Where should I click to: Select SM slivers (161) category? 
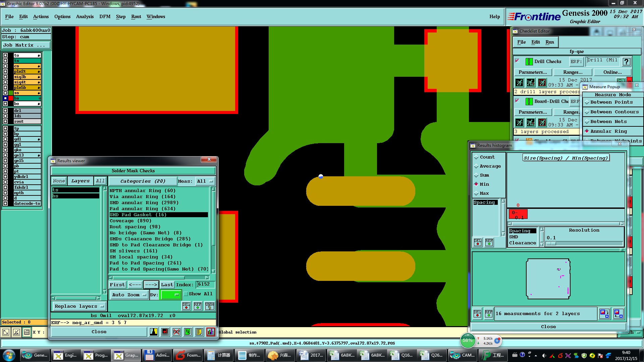pos(133,251)
